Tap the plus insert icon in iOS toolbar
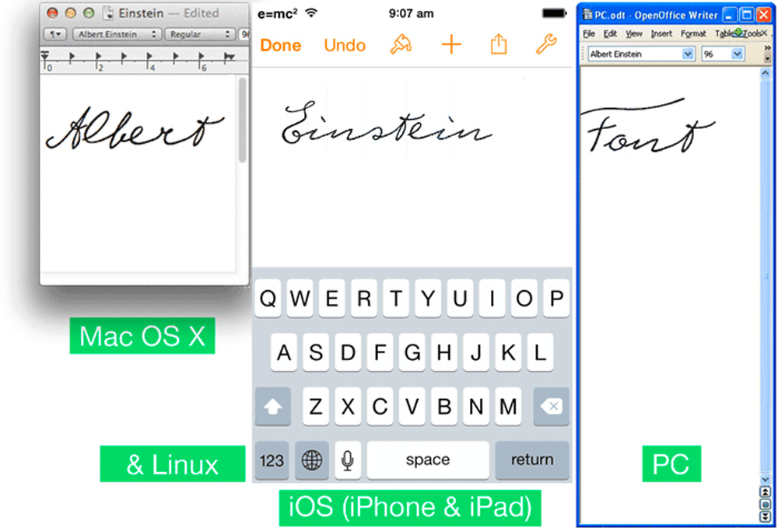 point(451,45)
